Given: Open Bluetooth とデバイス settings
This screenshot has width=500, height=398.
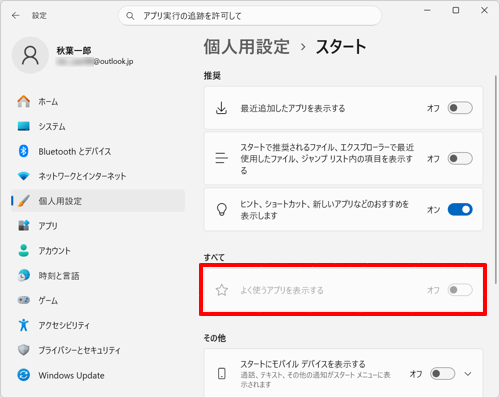Looking at the screenshot, I should coord(98,151).
